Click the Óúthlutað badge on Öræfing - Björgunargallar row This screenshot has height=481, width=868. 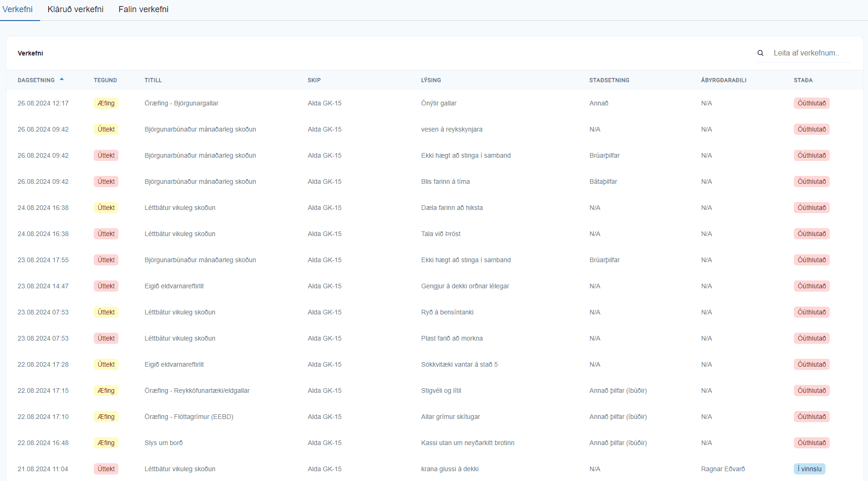tap(812, 103)
